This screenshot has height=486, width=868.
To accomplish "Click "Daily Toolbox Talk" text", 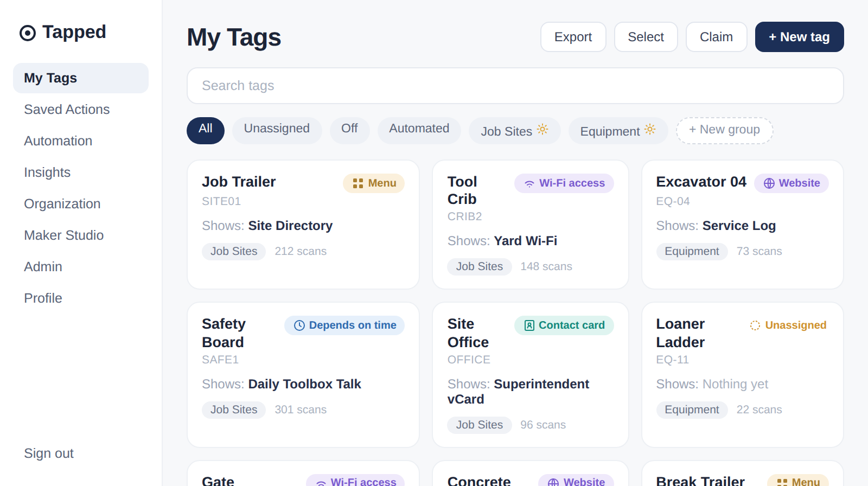I will [304, 384].
